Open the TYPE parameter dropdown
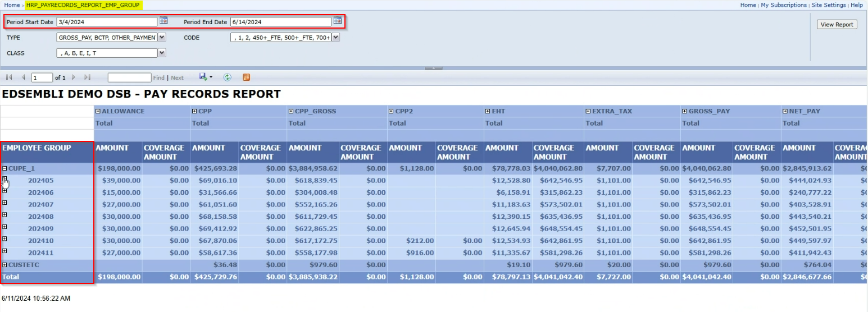This screenshot has width=868, height=312. click(x=162, y=38)
